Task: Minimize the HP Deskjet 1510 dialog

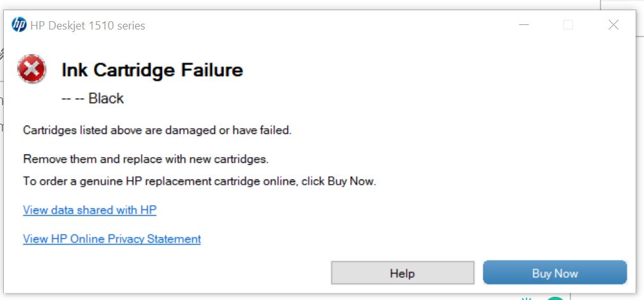Action: 523,26
